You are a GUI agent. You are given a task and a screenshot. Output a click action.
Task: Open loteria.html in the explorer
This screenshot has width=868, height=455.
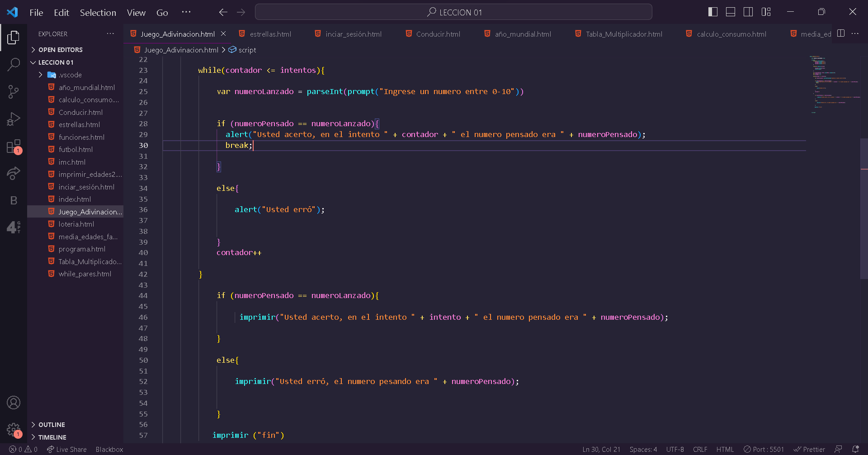click(75, 224)
